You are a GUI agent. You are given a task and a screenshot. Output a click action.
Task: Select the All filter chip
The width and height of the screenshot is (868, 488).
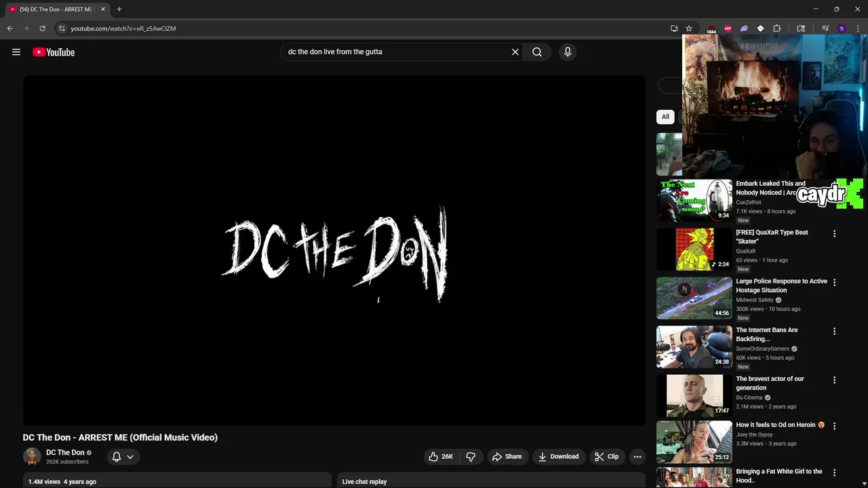click(x=665, y=117)
